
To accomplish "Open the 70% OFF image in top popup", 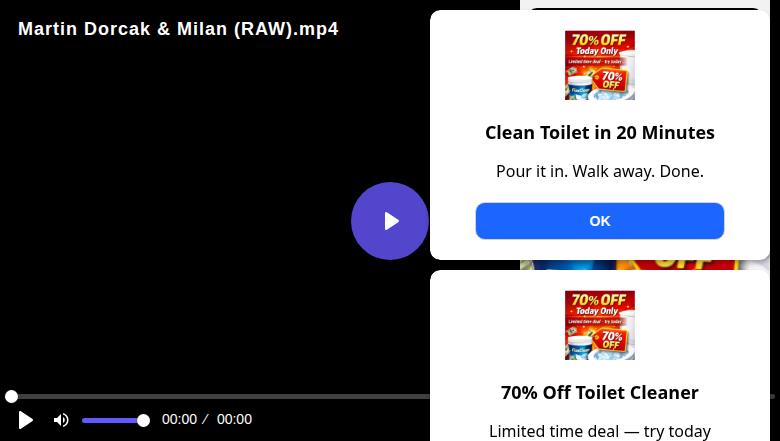I will pyautogui.click(x=599, y=65).
